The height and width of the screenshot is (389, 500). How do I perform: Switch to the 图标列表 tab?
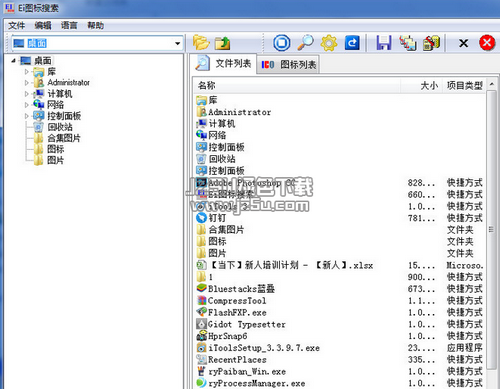pos(288,64)
